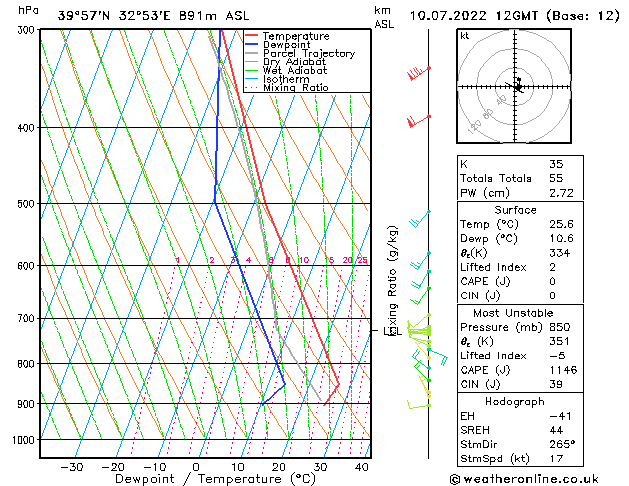Image resolution: width=629 pixels, height=486 pixels.
Task: Click the red Temperature line sample in legend
Action: [x=252, y=36]
